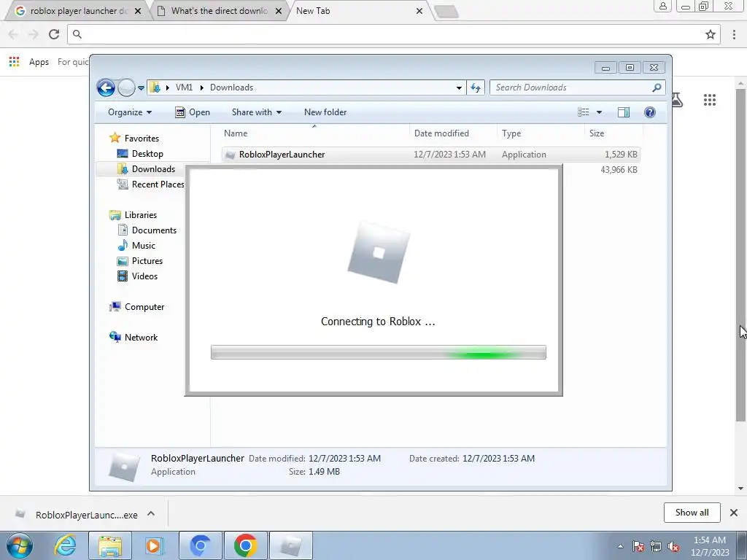The image size is (747, 560).
Task: Open the Apps shortcut in bookmarks bar
Action: (29, 62)
